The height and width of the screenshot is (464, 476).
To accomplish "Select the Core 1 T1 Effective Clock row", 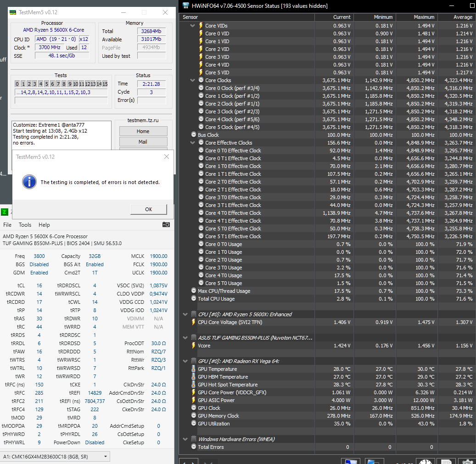I will [x=328, y=173].
